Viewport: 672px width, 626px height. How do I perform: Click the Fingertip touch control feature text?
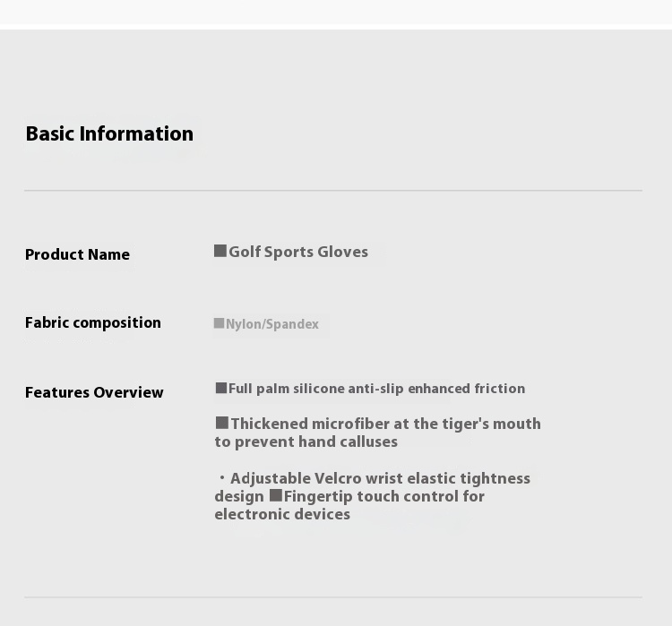click(384, 496)
